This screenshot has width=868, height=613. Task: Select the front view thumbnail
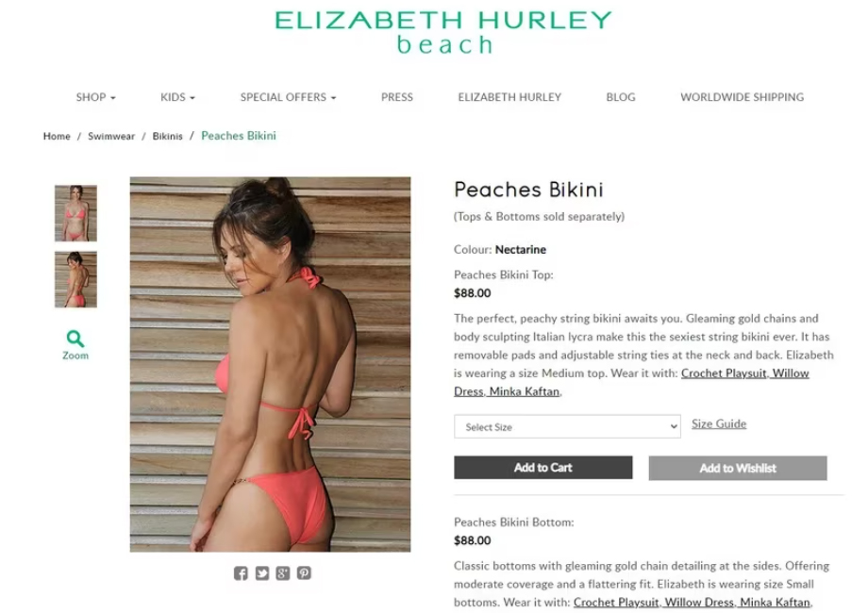click(75, 213)
